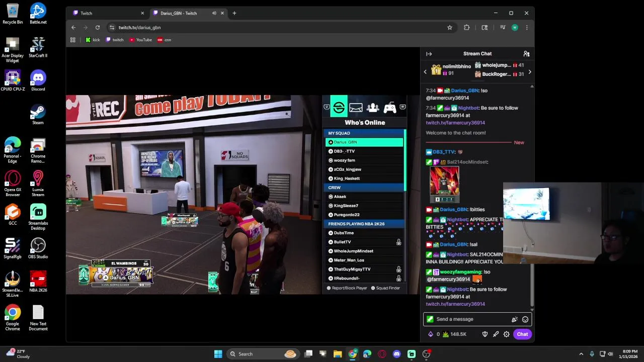Click the Squad Finder option
The height and width of the screenshot is (362, 644).
coord(385,288)
